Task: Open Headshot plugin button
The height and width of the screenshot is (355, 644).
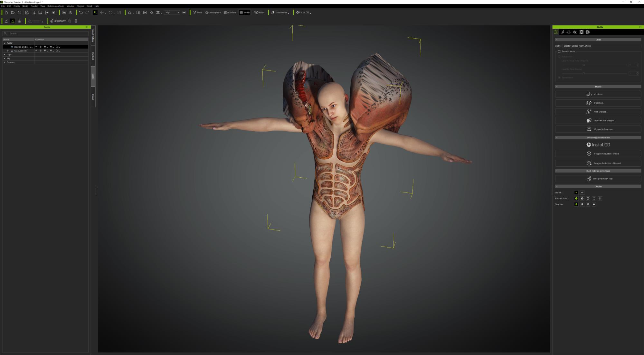Action: click(x=58, y=21)
